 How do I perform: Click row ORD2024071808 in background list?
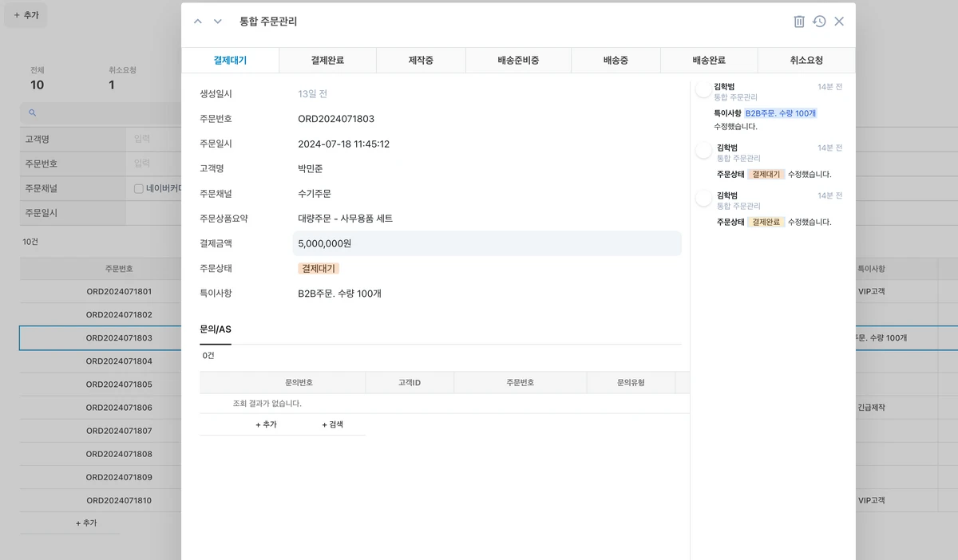click(x=119, y=454)
